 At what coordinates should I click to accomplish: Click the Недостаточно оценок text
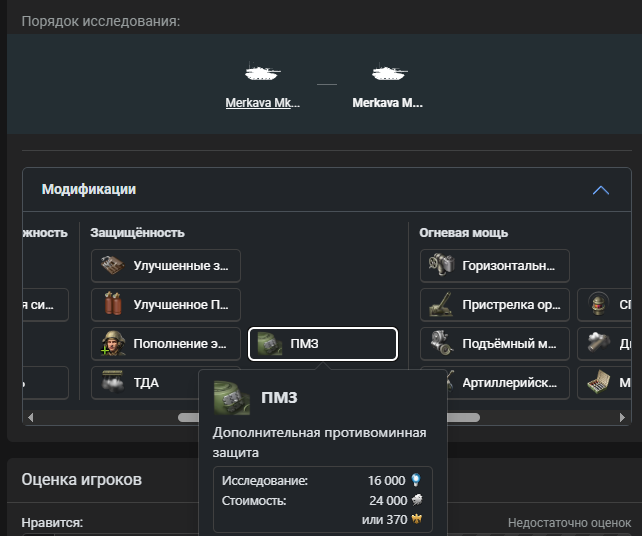570,523
